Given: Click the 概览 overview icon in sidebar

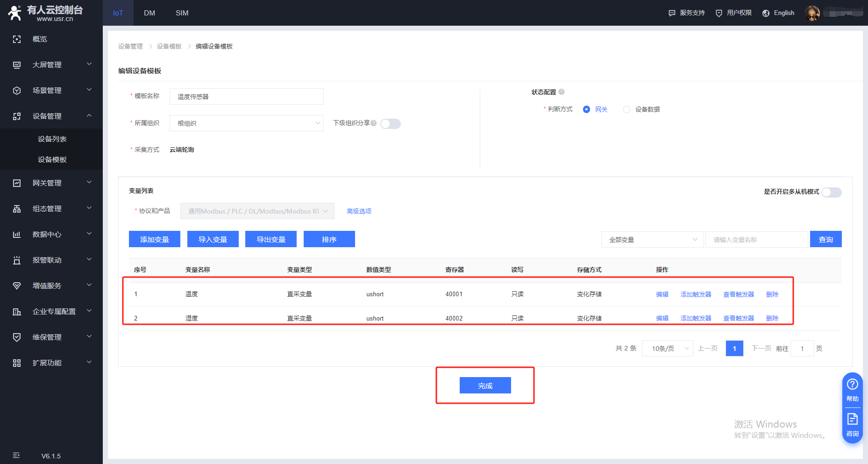Looking at the screenshot, I should [17, 39].
